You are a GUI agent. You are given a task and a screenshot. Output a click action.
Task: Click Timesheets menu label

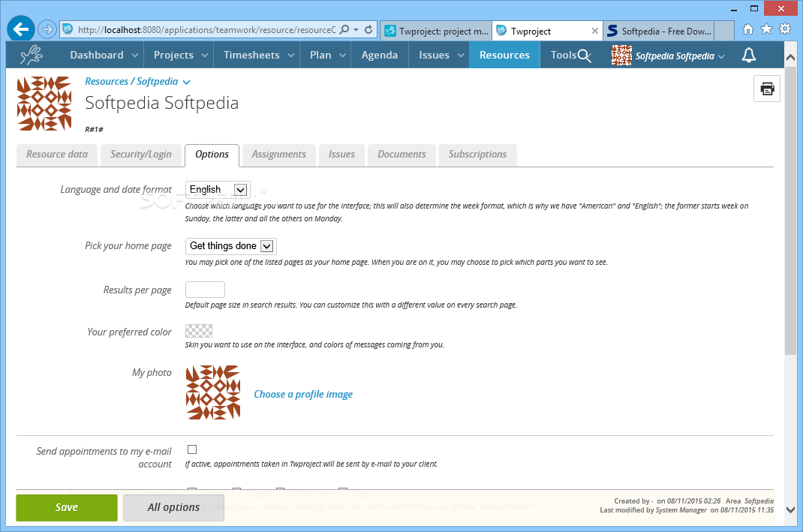click(251, 56)
